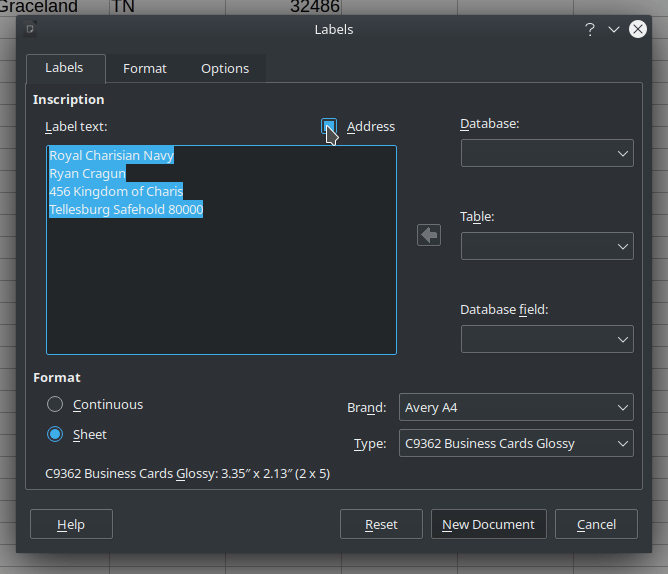Click the left-arrow insert field icon
668x574 pixels.
429,235
